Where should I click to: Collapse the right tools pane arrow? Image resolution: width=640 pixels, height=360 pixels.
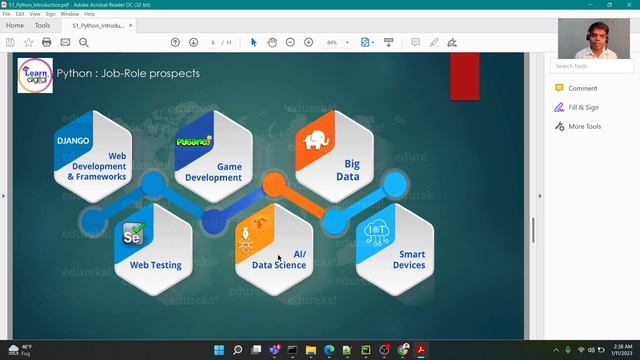[540, 196]
